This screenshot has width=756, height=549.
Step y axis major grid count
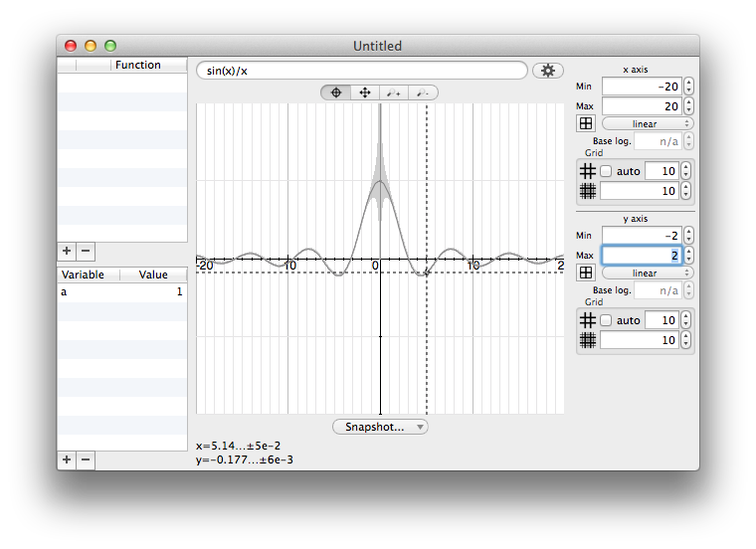point(685,320)
